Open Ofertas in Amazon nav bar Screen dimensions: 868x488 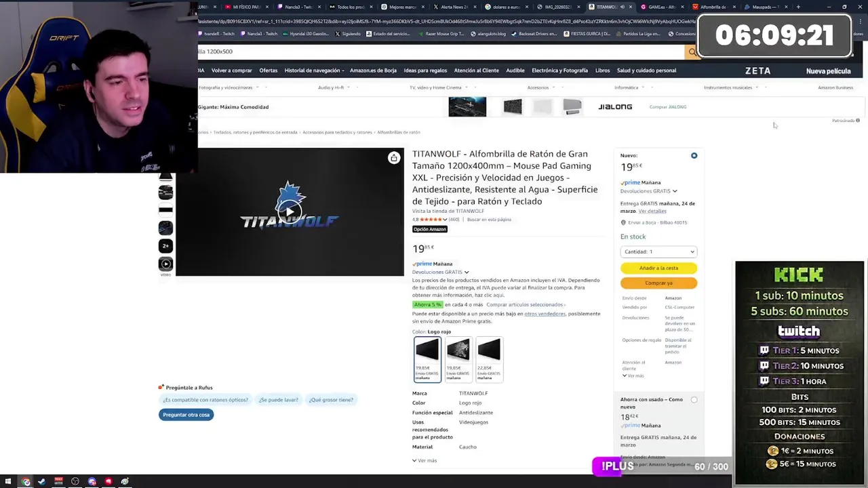coord(268,70)
